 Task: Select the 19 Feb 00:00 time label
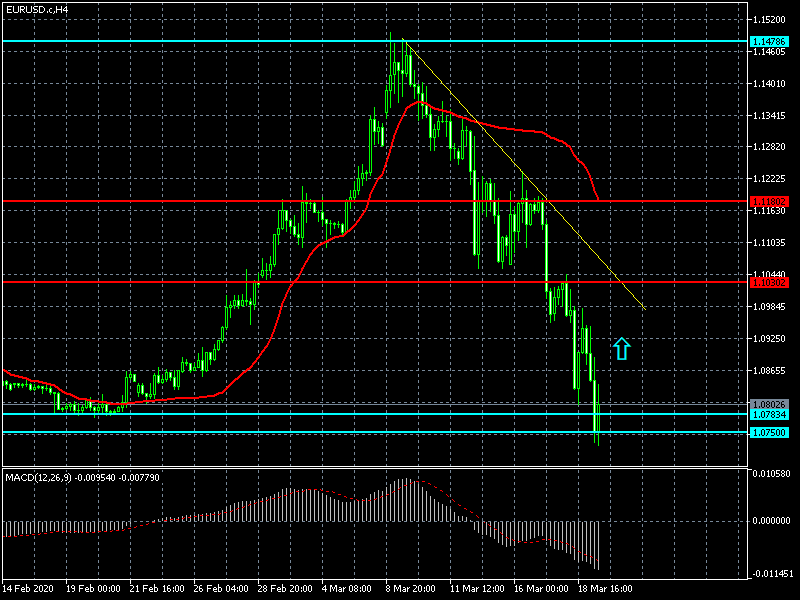point(93,589)
